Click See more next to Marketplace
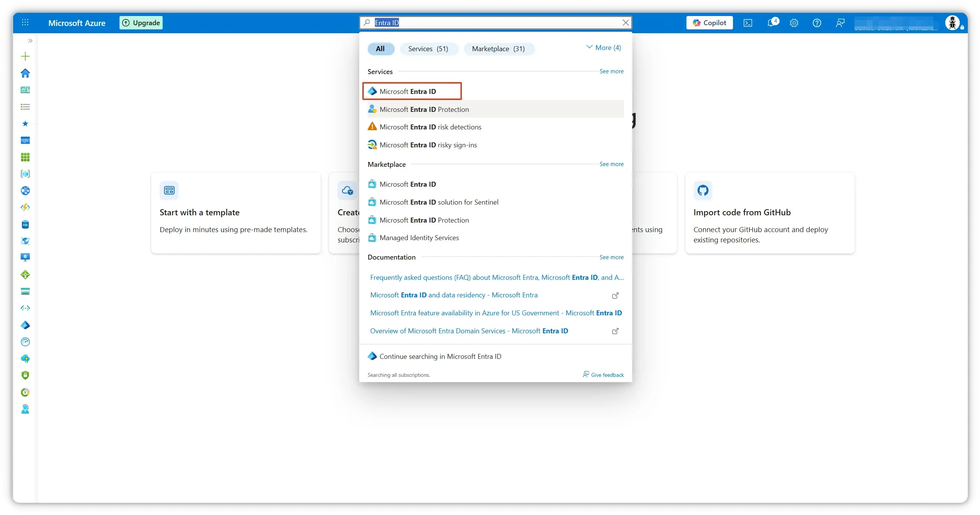 tap(611, 164)
